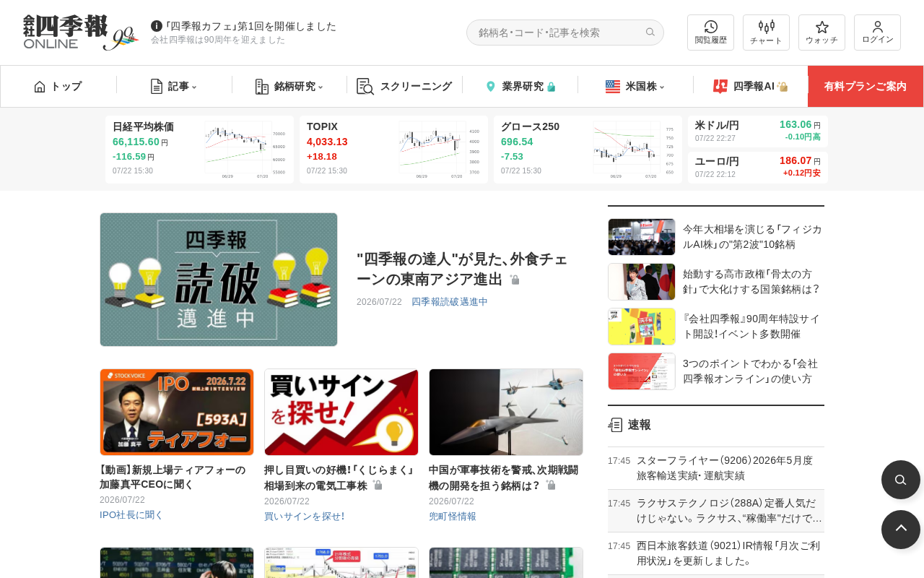The height and width of the screenshot is (578, 924).
Task: Click the gold lock icon beside 四季報AI
Action: click(x=783, y=87)
